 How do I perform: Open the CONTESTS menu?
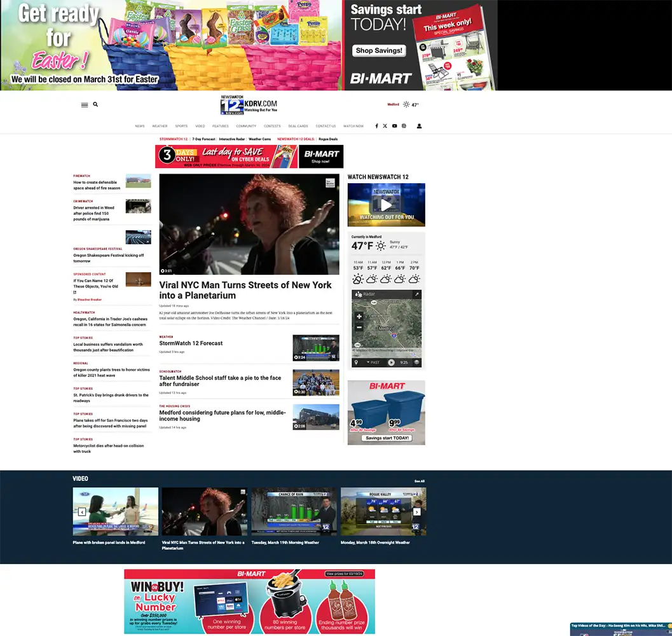[x=272, y=126]
